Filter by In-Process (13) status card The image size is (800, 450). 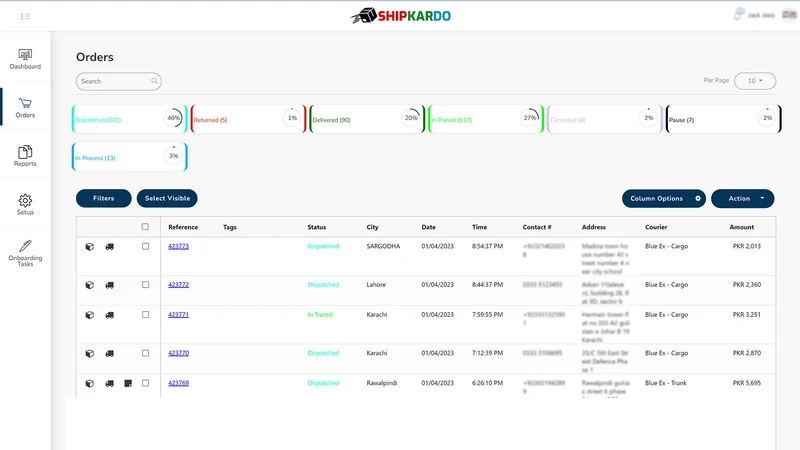pos(130,157)
